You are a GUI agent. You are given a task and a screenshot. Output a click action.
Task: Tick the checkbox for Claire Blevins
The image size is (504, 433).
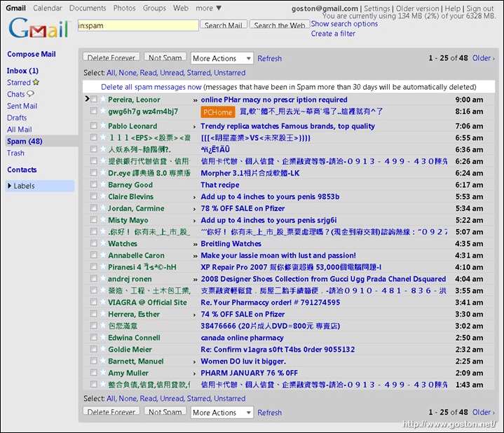click(93, 196)
